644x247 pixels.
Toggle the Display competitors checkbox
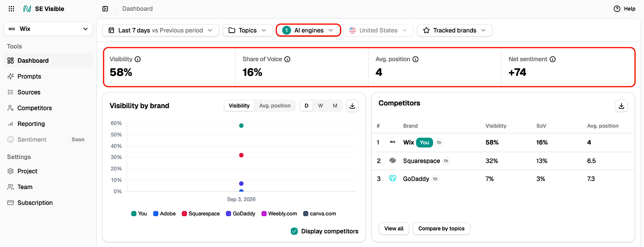tap(294, 231)
